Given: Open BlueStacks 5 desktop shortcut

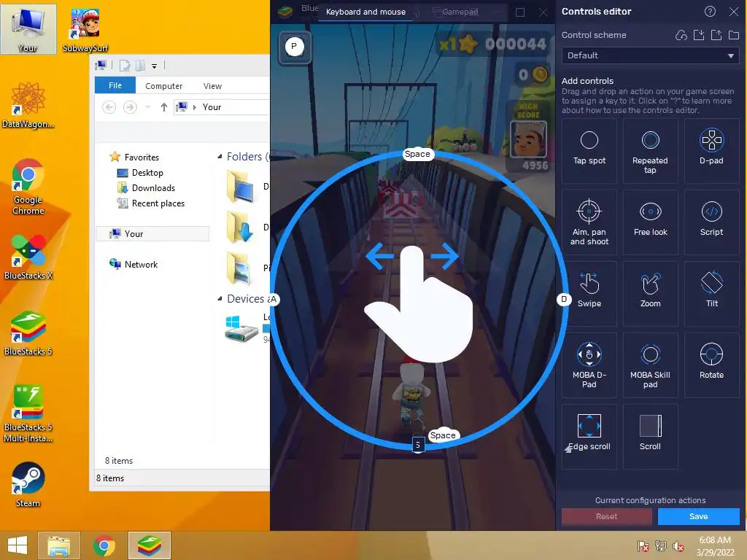Looking at the screenshot, I should click(28, 332).
